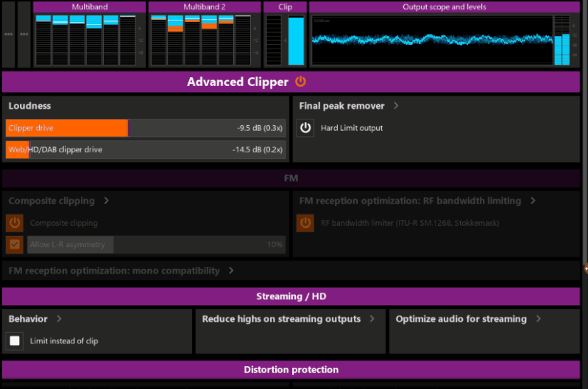Enable the Hard Limit output power button
Viewport: 588px width, 389px height.
[305, 128]
